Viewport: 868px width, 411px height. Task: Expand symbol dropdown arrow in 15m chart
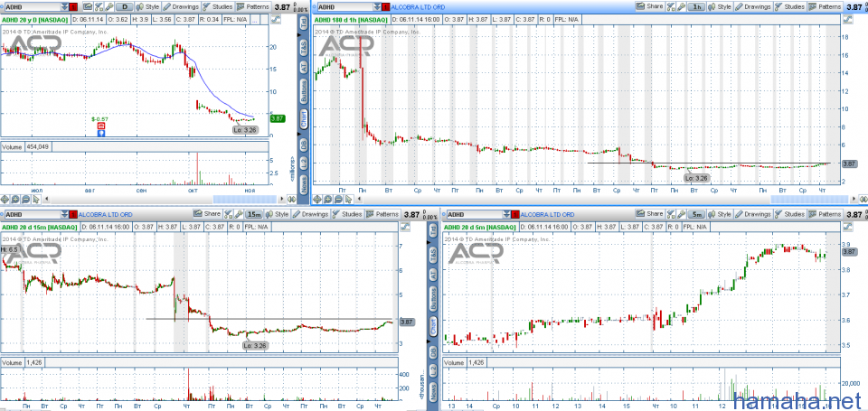click(65, 214)
